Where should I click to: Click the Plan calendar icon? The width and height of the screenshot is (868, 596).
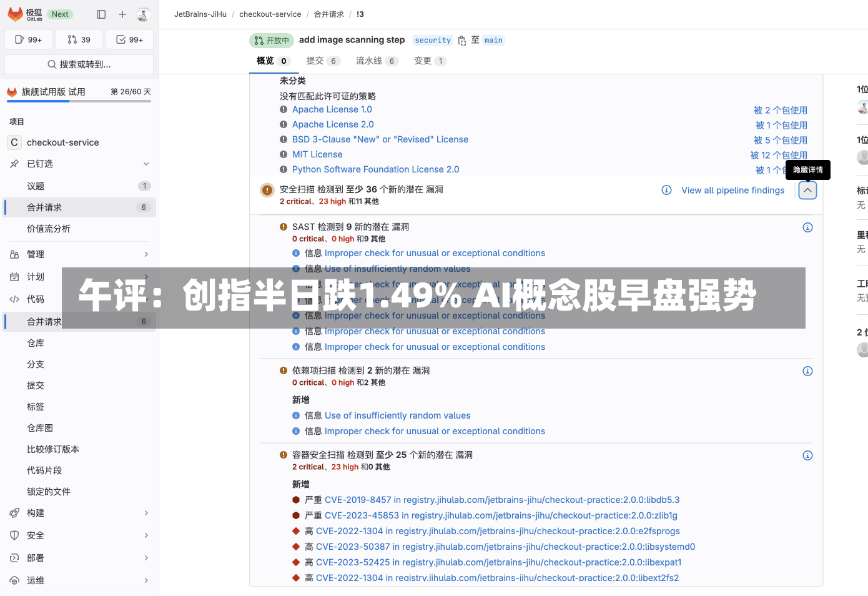(x=14, y=277)
